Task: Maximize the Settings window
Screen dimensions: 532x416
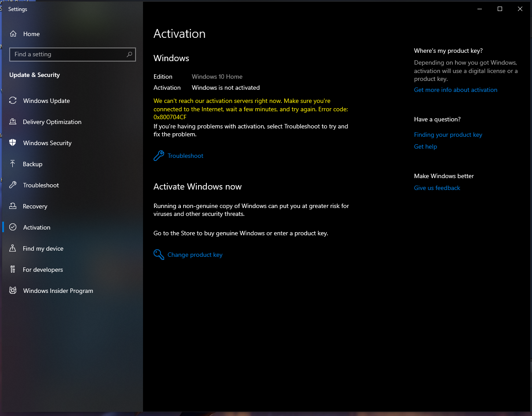Action: pos(500,9)
